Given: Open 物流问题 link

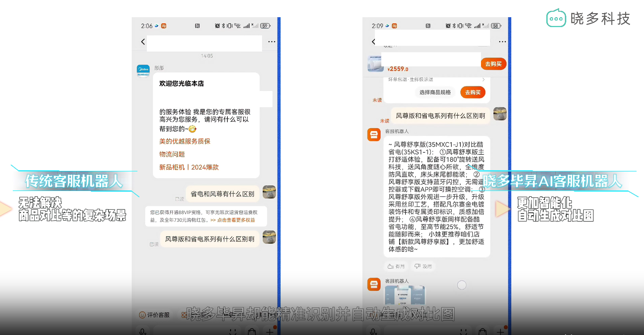Looking at the screenshot, I should pyautogui.click(x=172, y=154).
